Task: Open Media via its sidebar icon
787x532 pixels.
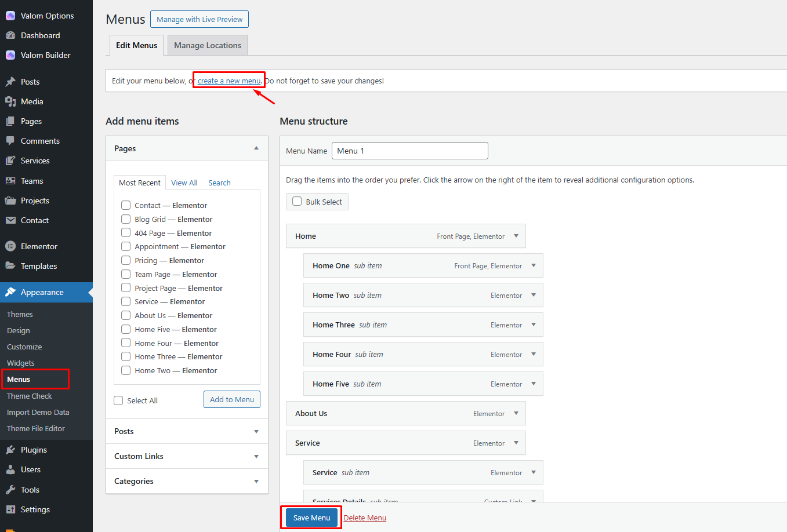Action: 10,101
